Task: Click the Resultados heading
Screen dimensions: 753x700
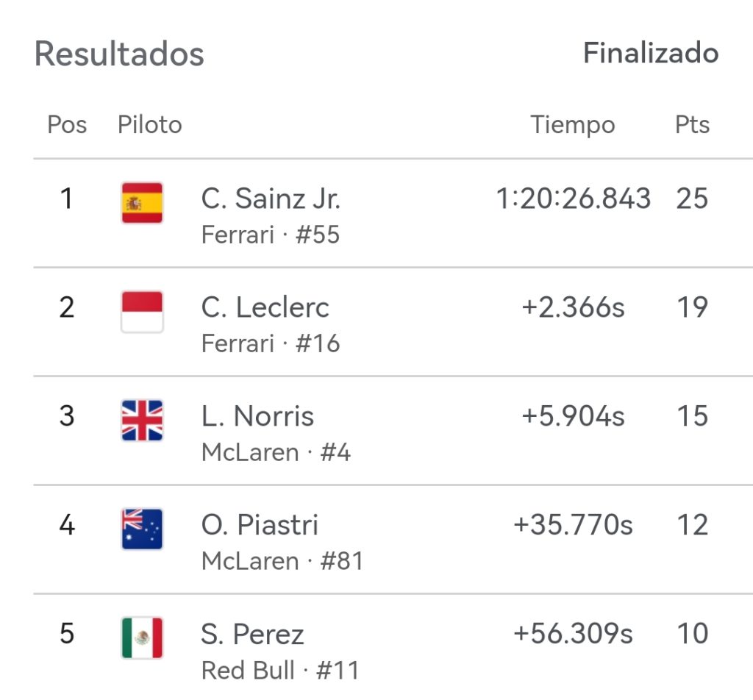Action: pos(119,54)
